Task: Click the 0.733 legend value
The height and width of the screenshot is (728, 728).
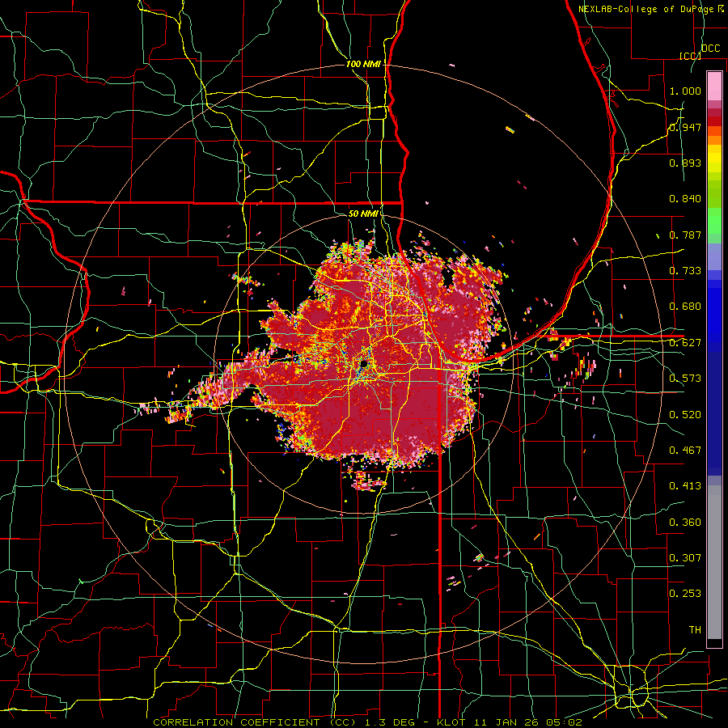Action: click(685, 271)
